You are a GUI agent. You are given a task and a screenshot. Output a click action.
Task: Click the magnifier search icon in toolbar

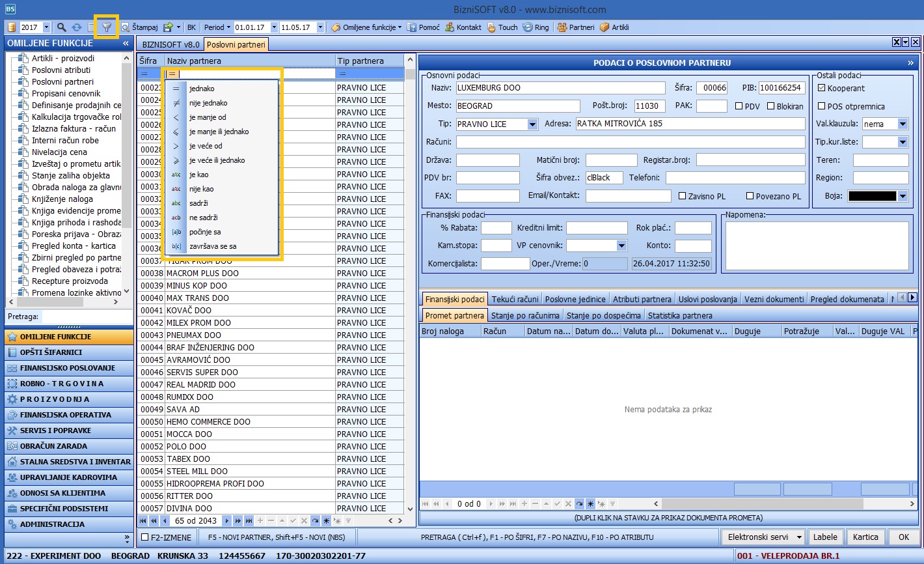pyautogui.click(x=61, y=27)
